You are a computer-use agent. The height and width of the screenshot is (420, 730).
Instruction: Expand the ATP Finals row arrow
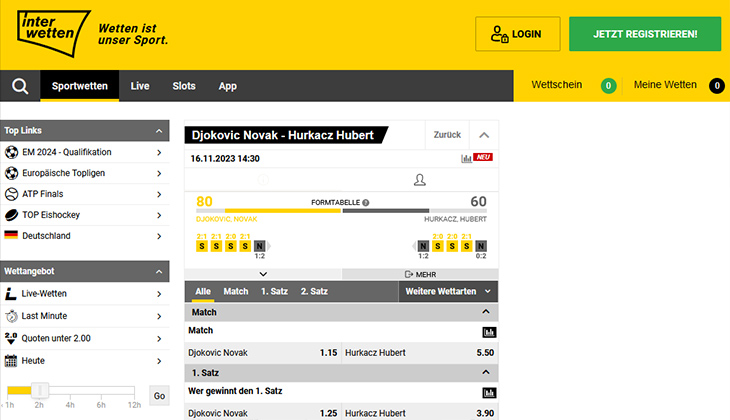(x=159, y=195)
